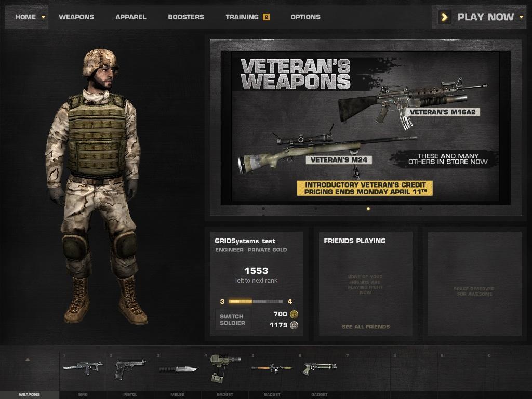This screenshot has height=399, width=532.
Task: Open the Weapons menu
Action: coord(76,17)
